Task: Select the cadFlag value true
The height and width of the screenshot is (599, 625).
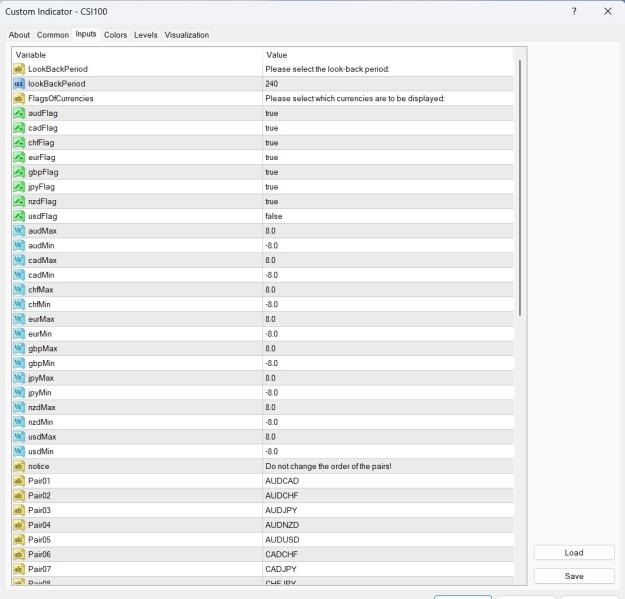Action: [272, 128]
